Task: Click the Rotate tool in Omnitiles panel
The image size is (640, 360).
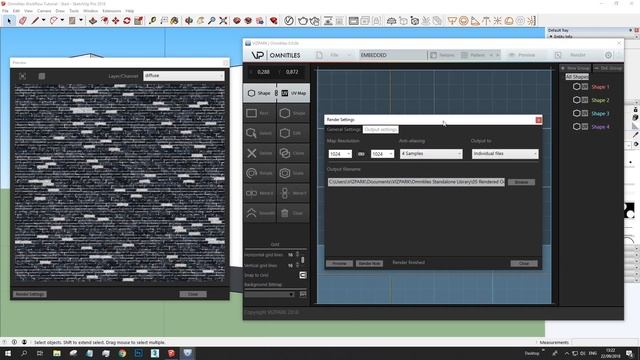Action: (260, 173)
